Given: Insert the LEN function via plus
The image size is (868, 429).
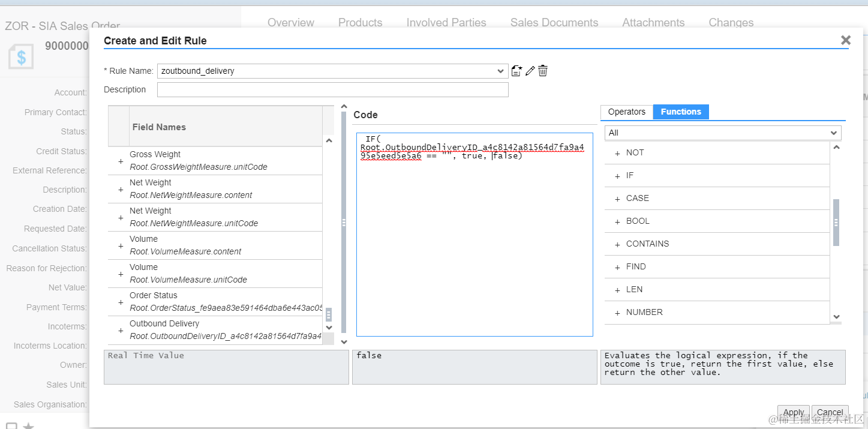Looking at the screenshot, I should coord(617,290).
